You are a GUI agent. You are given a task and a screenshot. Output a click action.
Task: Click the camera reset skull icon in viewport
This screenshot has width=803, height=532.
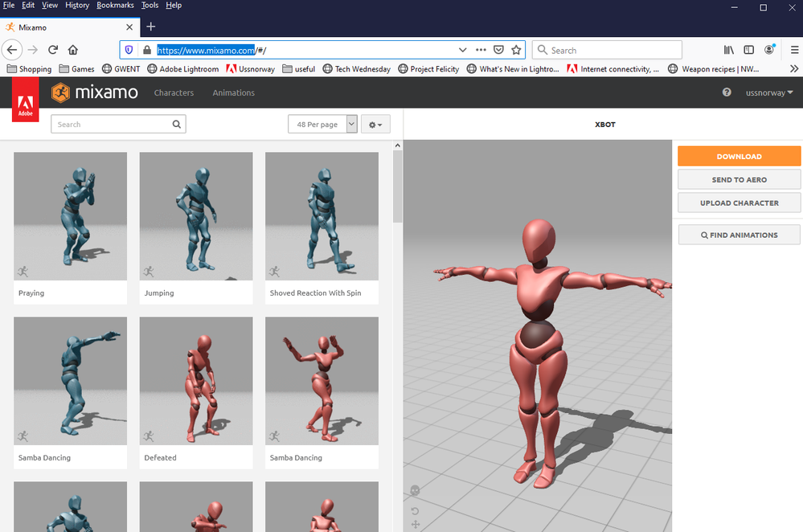415,490
